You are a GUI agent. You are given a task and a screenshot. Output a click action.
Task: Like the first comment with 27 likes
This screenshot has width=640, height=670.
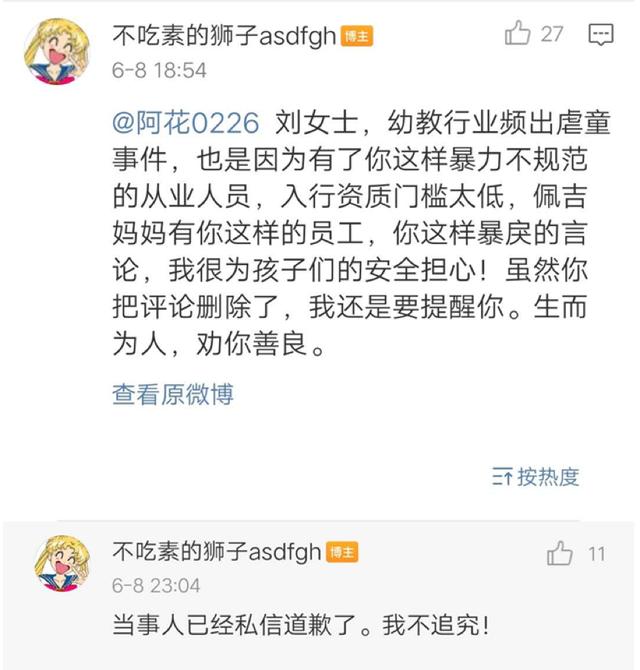tap(517, 34)
